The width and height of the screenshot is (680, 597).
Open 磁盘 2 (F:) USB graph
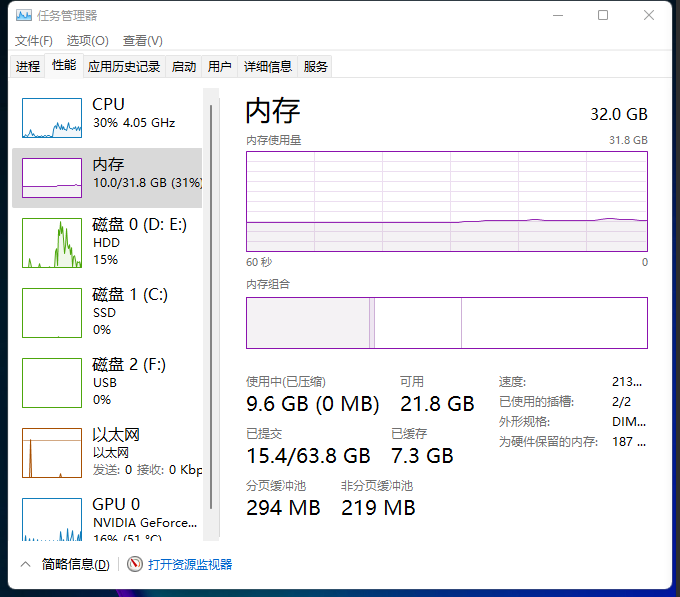[x=52, y=383]
